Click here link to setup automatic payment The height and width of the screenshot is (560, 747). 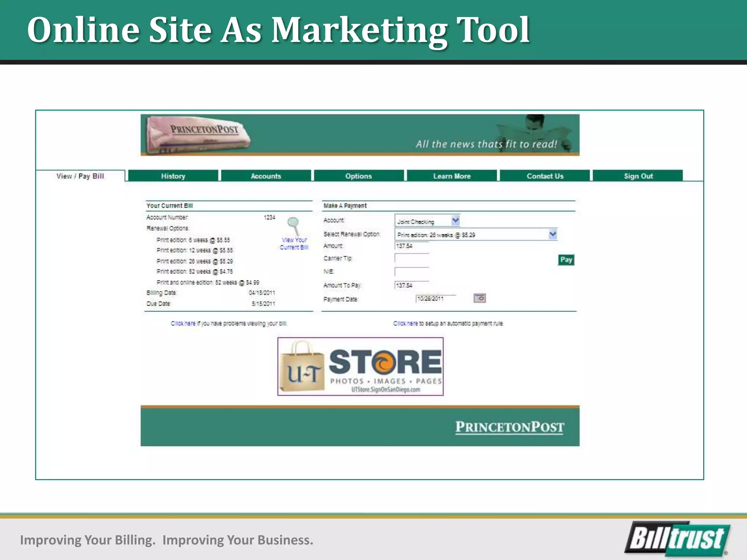(405, 323)
